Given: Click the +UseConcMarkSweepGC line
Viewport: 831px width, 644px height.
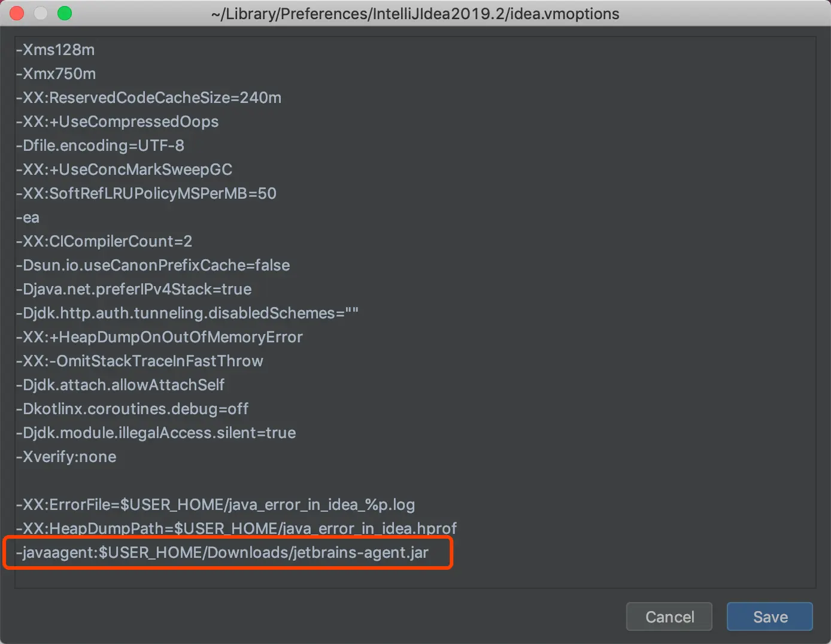Looking at the screenshot, I should pyautogui.click(x=124, y=169).
